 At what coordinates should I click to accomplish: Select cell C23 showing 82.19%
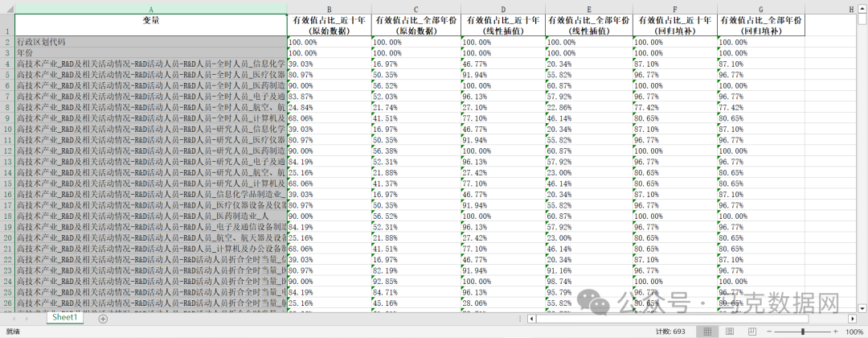[416, 270]
